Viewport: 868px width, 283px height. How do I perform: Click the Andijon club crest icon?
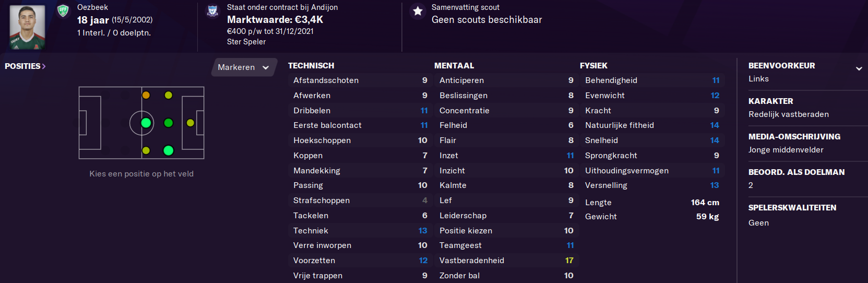212,11
